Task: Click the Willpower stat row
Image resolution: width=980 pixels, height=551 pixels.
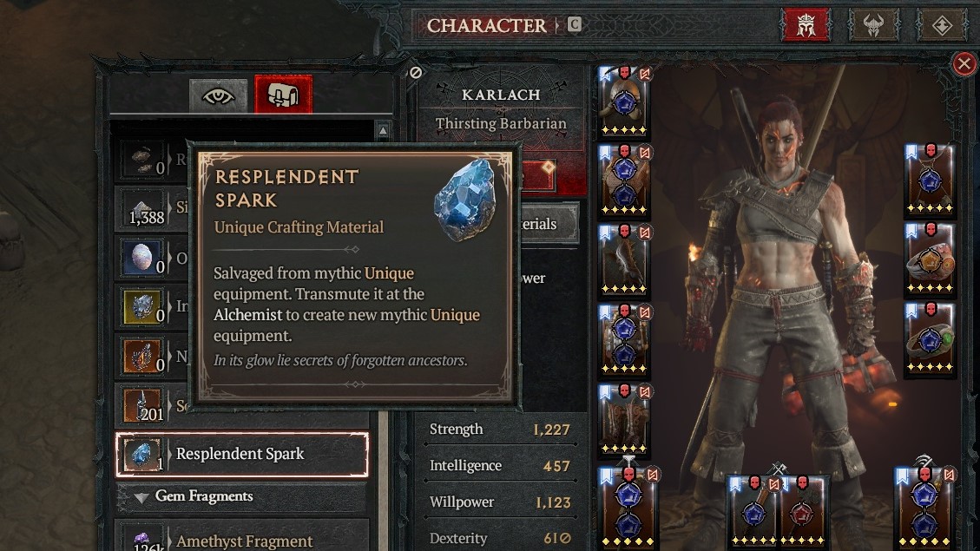Action: tap(500, 502)
